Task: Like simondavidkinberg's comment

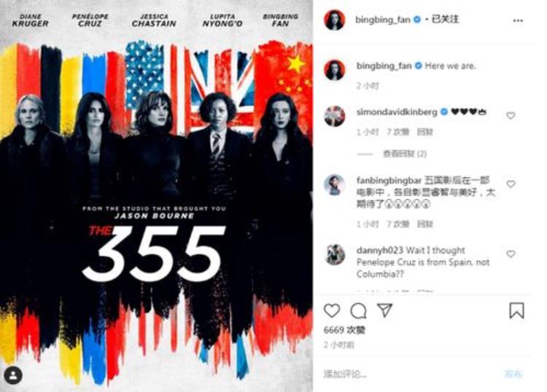Action: point(511,115)
